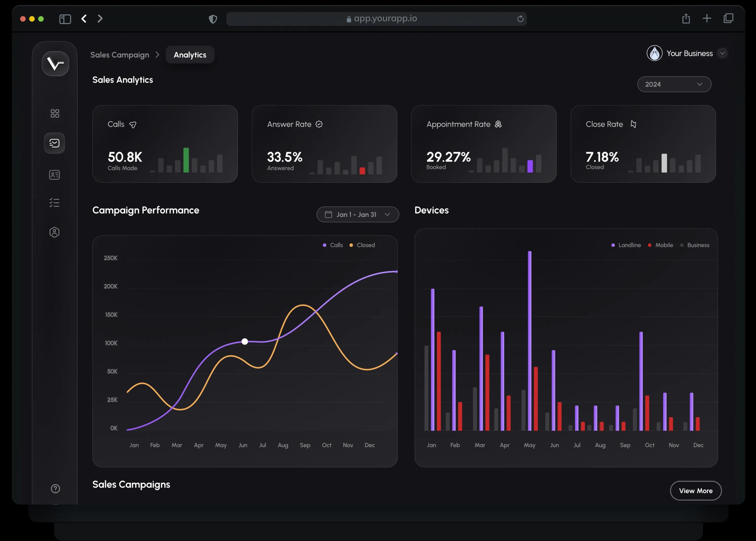The width and height of the screenshot is (756, 541).
Task: Click the purple bar in Appointment Rate mini chart
Action: pyautogui.click(x=530, y=166)
